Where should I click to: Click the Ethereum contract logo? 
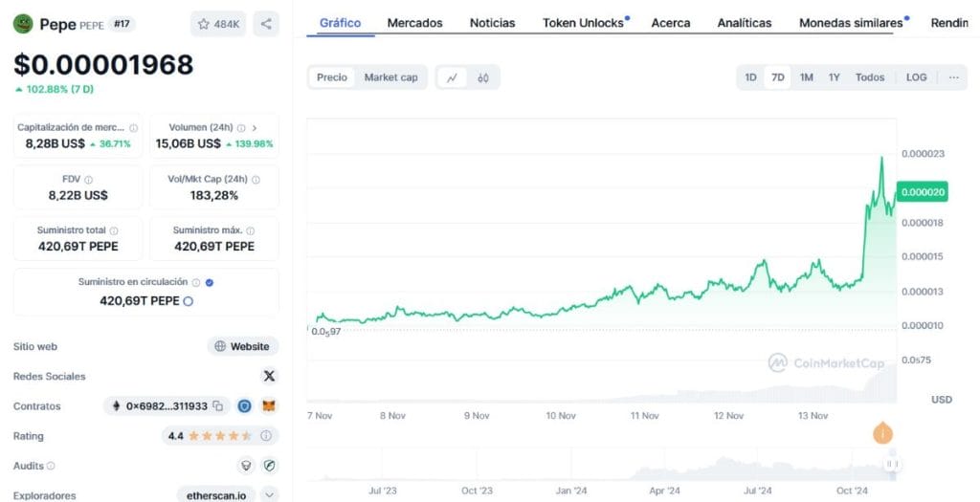coord(116,405)
